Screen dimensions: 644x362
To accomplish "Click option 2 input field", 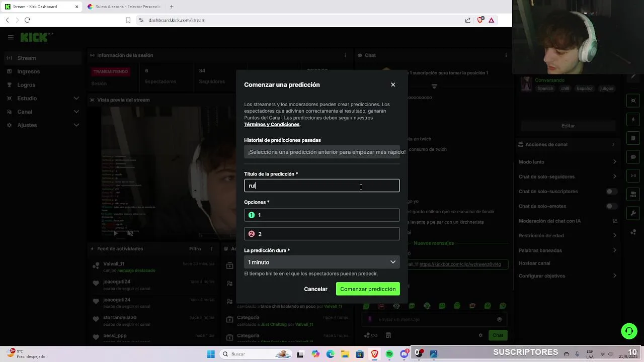I will tap(322, 234).
